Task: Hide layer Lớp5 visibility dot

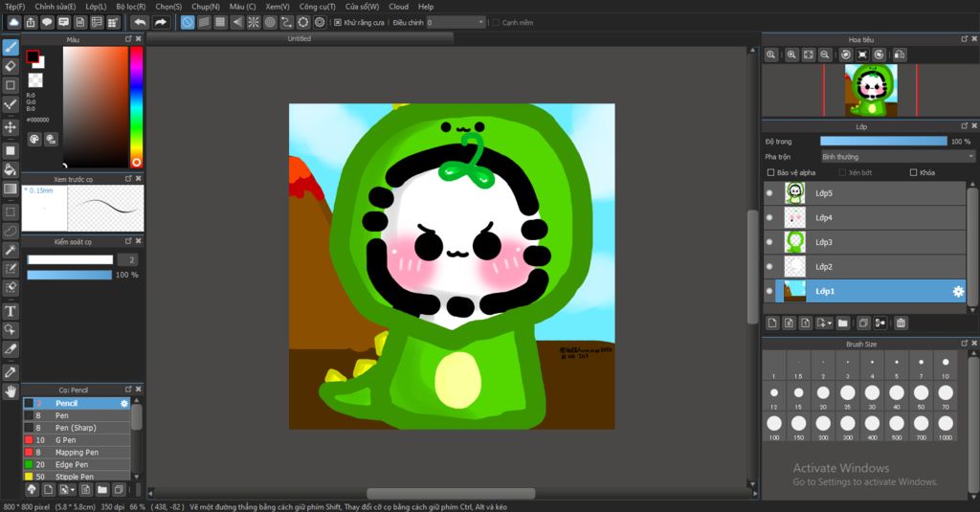Action: pos(769,193)
